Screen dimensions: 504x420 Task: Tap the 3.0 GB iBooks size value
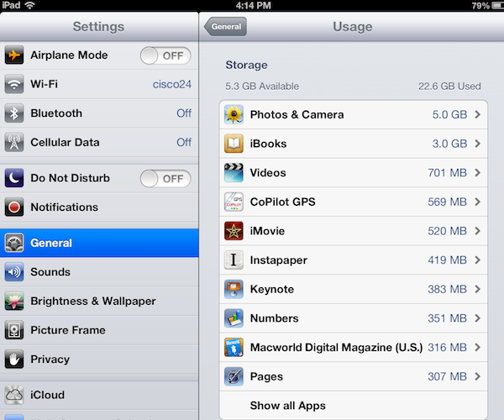(449, 144)
